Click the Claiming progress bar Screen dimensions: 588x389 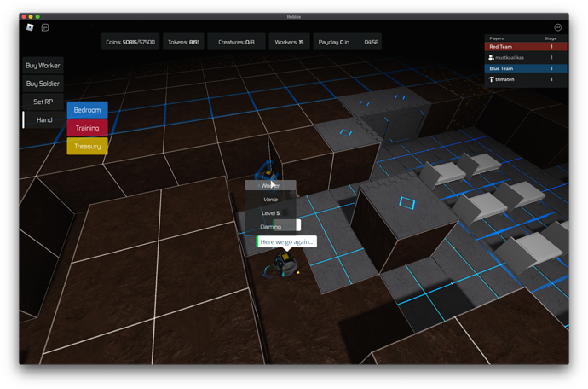(x=273, y=227)
